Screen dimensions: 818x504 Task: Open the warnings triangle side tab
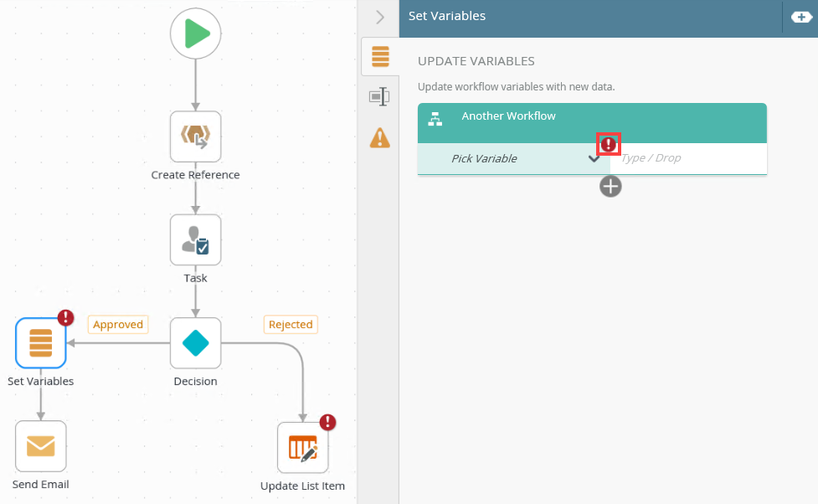380,138
